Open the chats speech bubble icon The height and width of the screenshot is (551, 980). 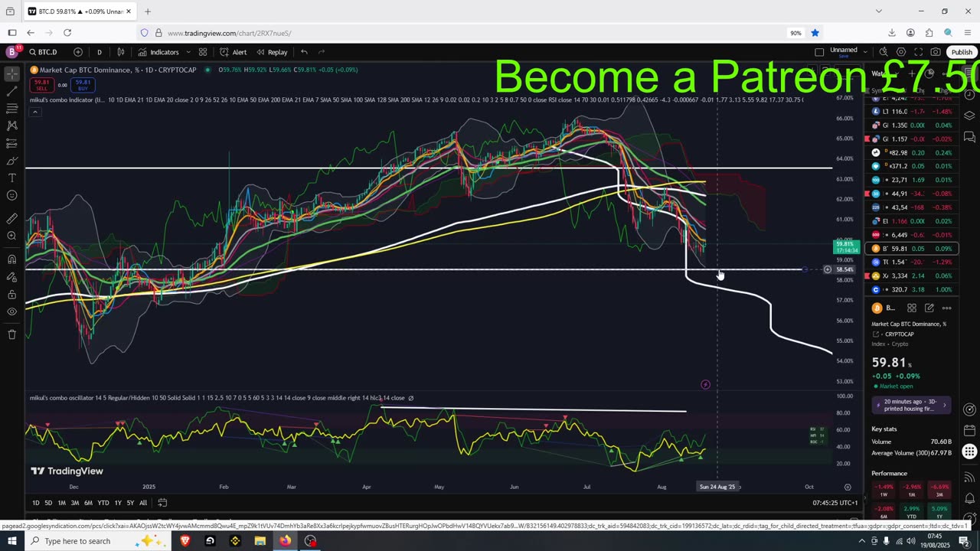(969, 137)
